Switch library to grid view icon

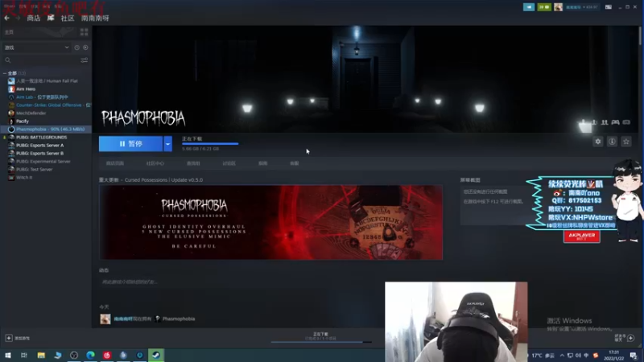tap(85, 32)
